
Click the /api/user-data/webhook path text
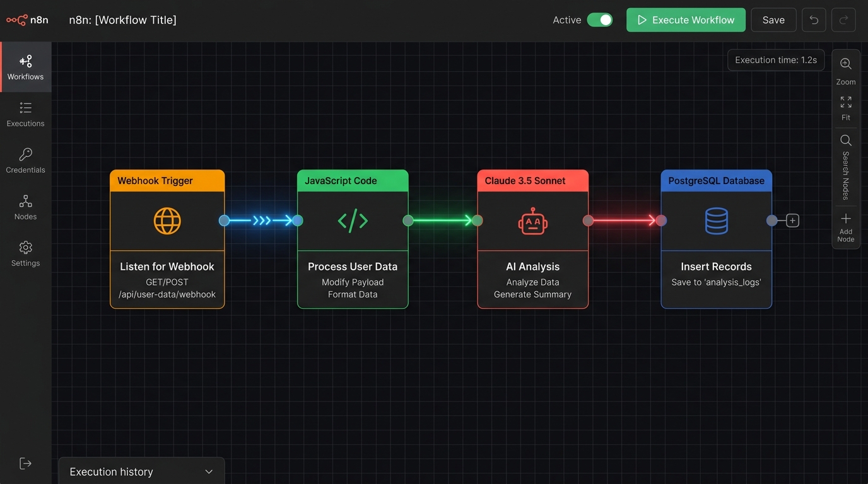(x=167, y=294)
